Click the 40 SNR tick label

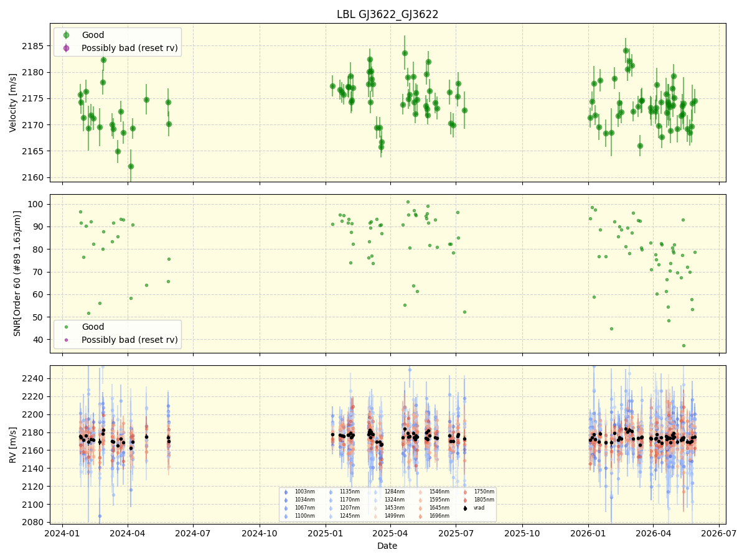[x=39, y=340]
